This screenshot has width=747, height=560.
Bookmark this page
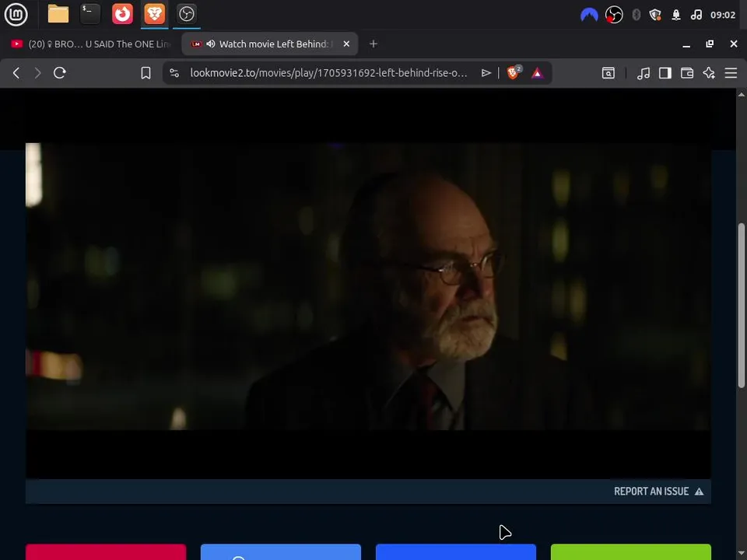(x=146, y=73)
